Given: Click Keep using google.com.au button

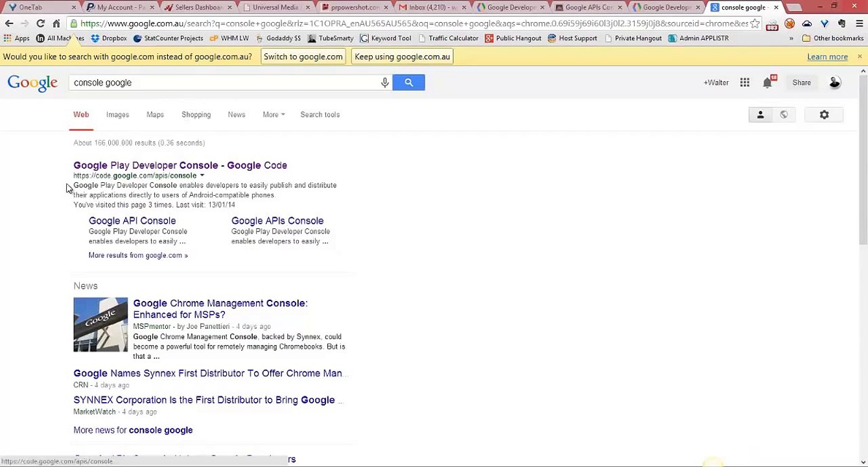Looking at the screenshot, I should [402, 56].
